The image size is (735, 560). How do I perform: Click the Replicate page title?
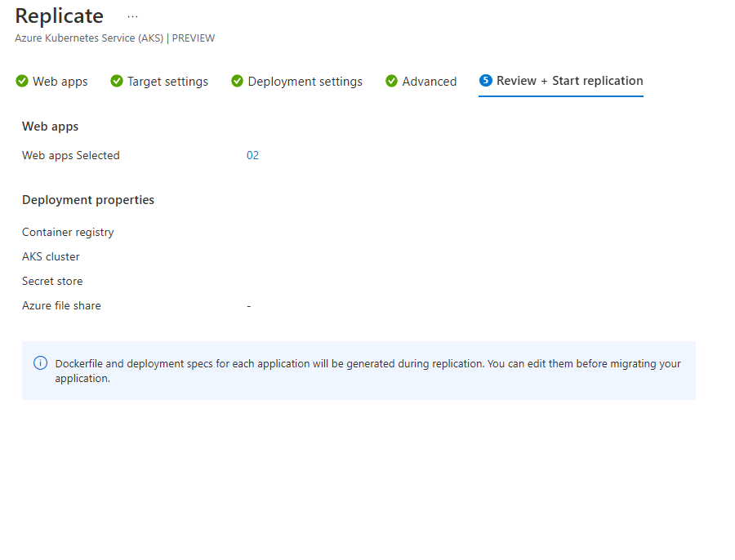(59, 16)
